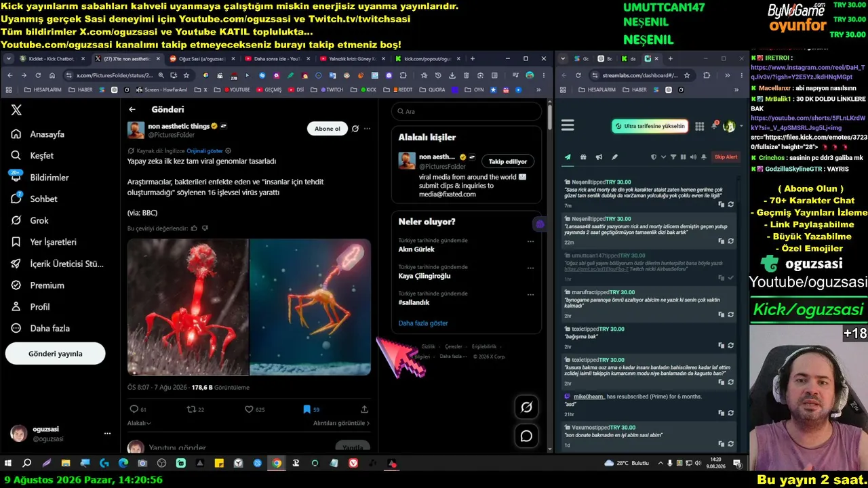Screen dimensions: 868x488
Task: Expand Daha fazla in X sidebar
Action: [41, 328]
